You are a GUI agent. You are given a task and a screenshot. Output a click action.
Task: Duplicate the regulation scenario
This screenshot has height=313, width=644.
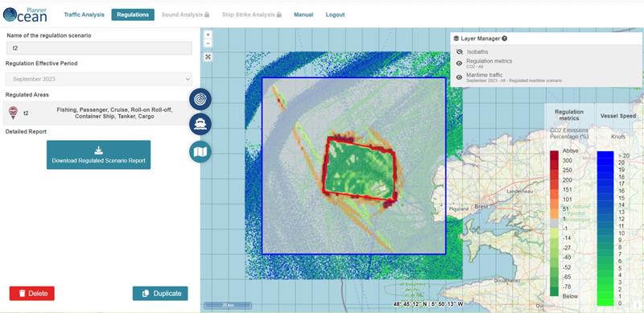coord(160,293)
